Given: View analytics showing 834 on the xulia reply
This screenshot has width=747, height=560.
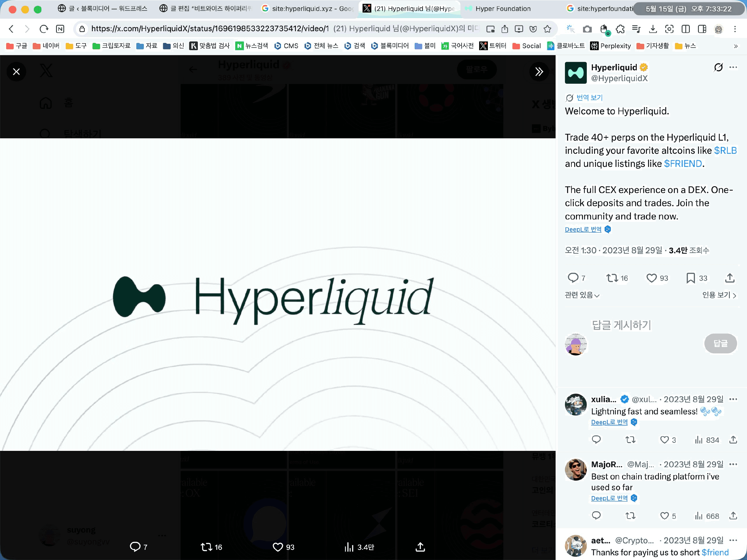Looking at the screenshot, I should tap(706, 440).
